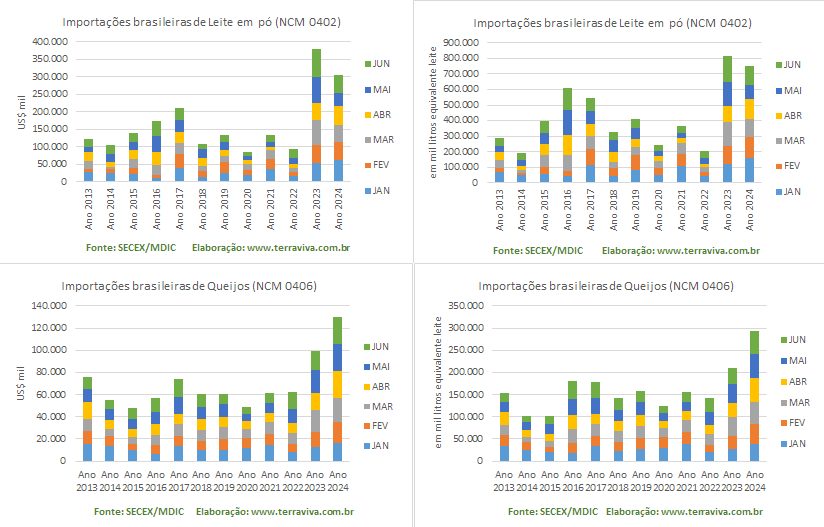Click 'Fonte: SECEX/MDIC' under Leite em pó litros chart
The image size is (824, 527).
tap(538, 251)
